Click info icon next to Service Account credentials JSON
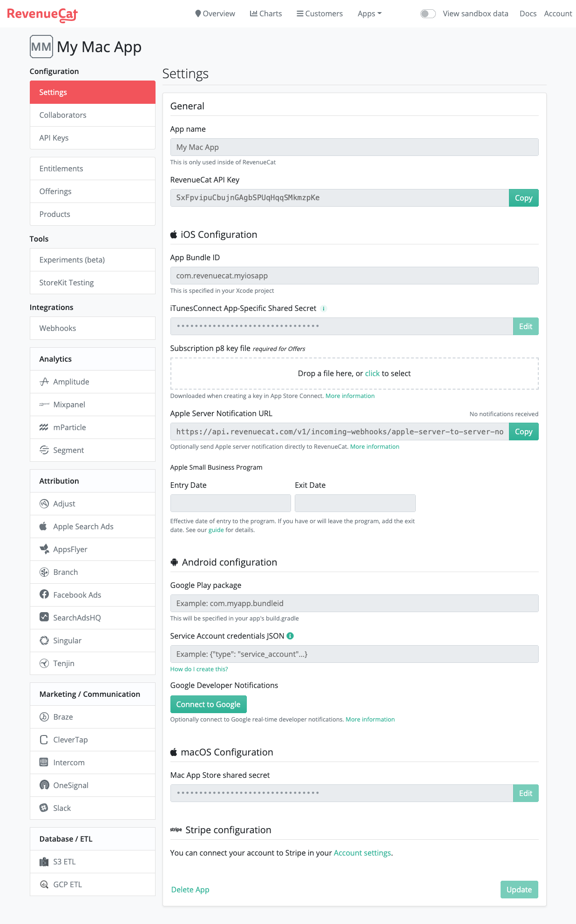Screen dimensions: 576x924 290,636
